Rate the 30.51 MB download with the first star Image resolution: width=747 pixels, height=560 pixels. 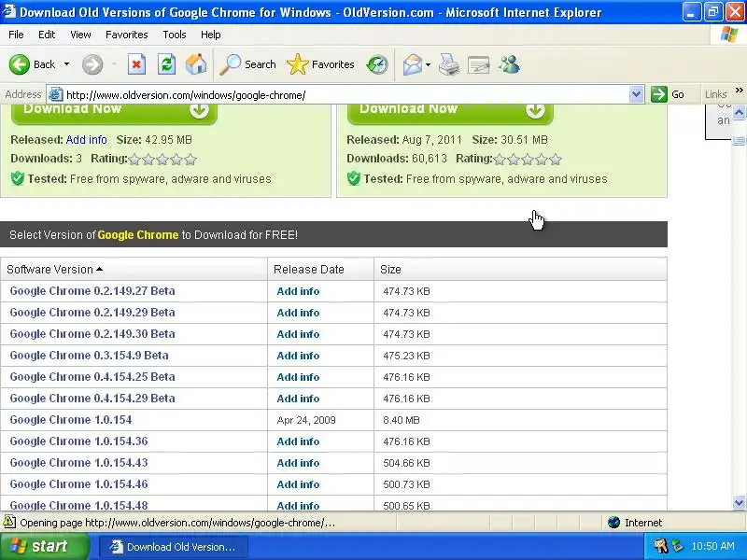click(x=500, y=159)
